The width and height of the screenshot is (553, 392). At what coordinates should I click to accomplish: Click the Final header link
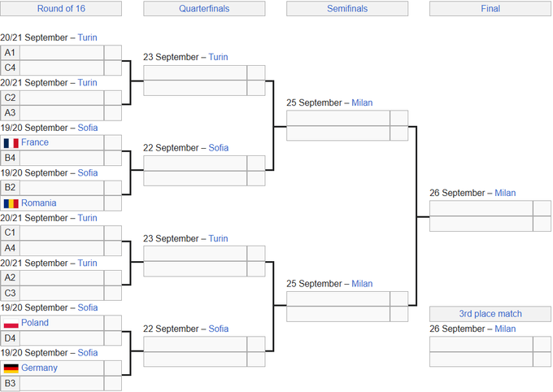coord(490,8)
